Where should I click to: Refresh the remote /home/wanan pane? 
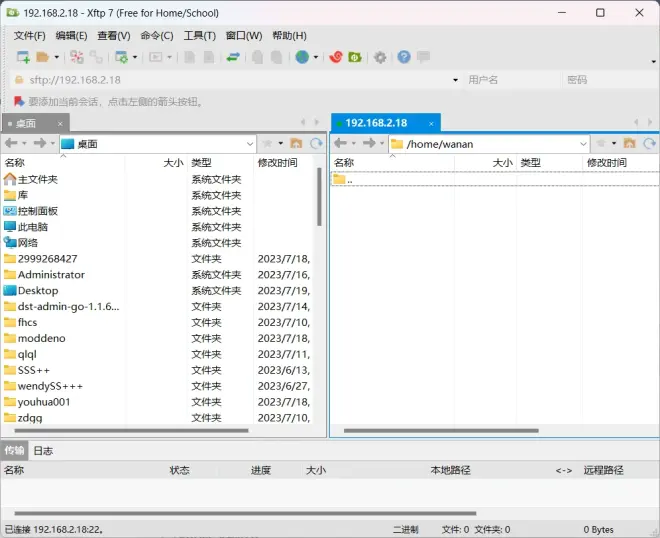click(649, 144)
